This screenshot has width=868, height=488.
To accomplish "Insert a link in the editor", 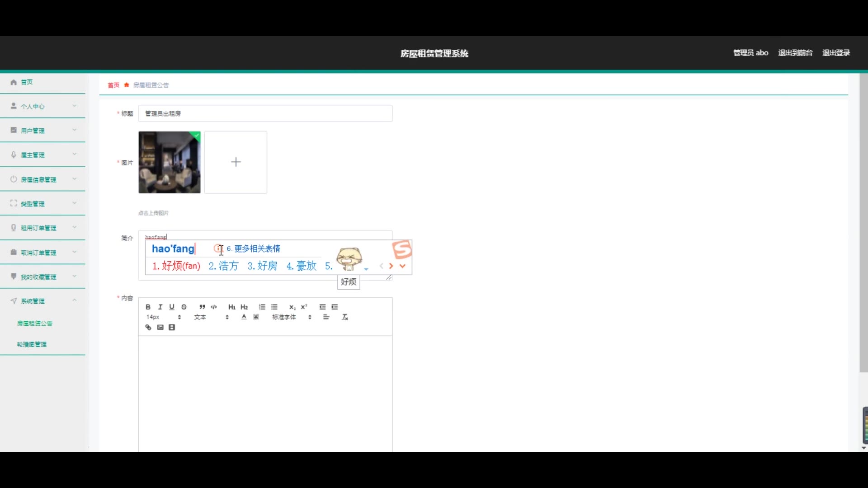I will [148, 328].
